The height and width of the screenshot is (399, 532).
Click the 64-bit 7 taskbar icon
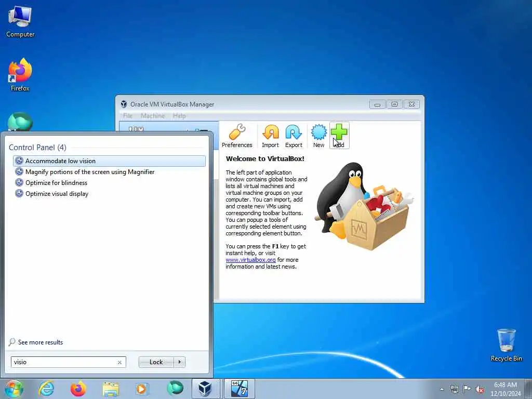click(x=240, y=389)
